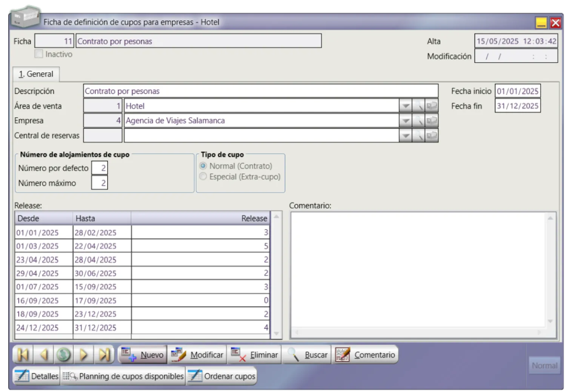Click search magnifier icon in Empresa row
Viewport: 572px width, 392px height.
click(418, 121)
